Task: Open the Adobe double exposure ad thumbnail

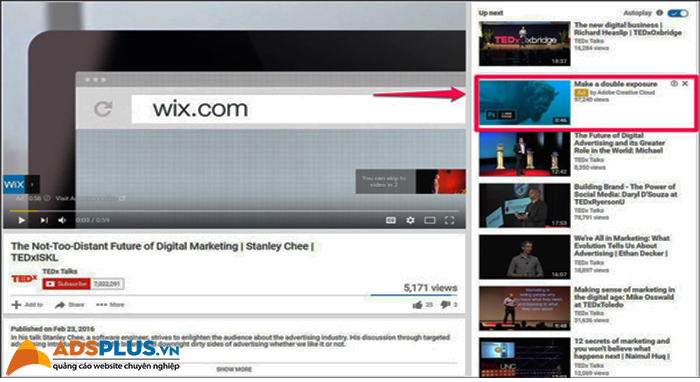Action: [525, 103]
